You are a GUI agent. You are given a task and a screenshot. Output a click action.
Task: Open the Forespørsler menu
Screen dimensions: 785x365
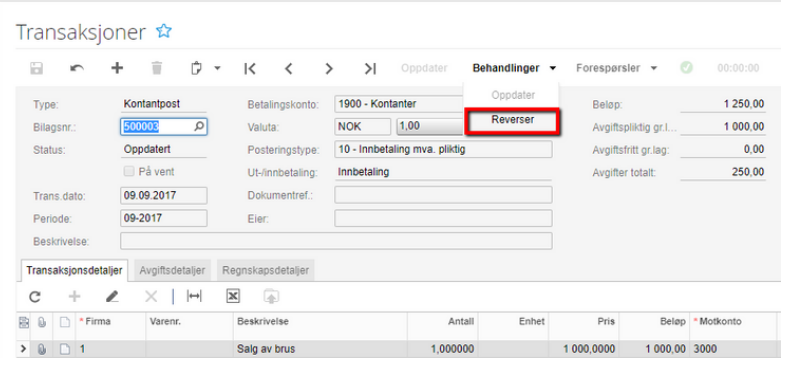click(x=616, y=68)
